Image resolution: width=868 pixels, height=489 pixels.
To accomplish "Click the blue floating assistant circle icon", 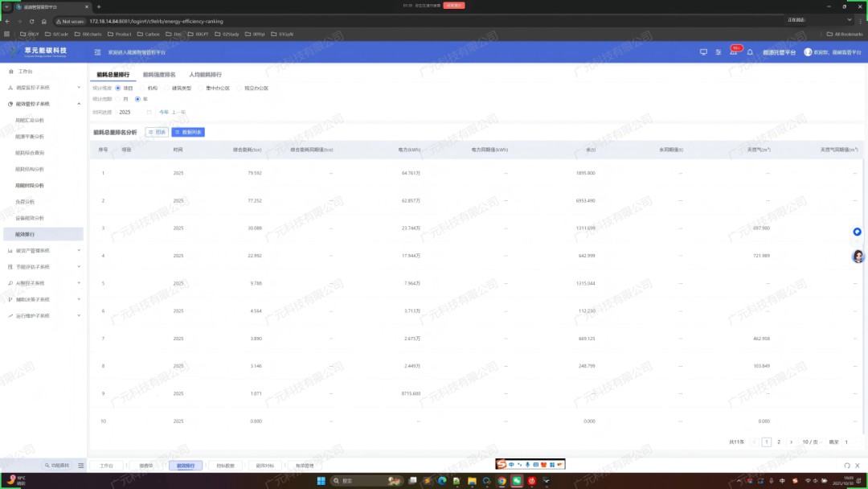I will (x=857, y=232).
